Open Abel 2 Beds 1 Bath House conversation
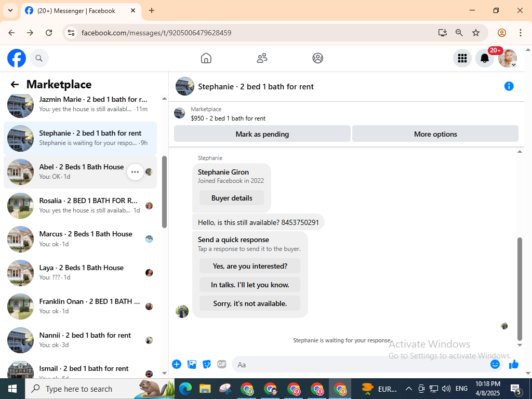This screenshot has width=532, height=399. click(x=81, y=172)
